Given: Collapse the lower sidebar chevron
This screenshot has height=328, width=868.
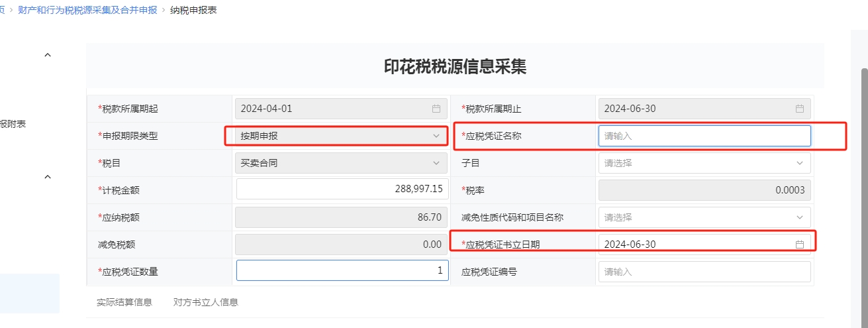Looking at the screenshot, I should click(48, 177).
